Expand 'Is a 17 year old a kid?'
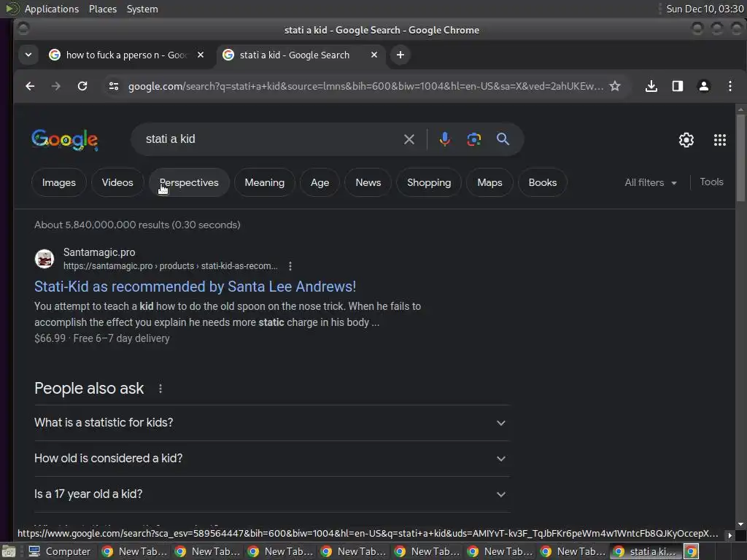Viewport: 747px width, 560px height. (271, 494)
